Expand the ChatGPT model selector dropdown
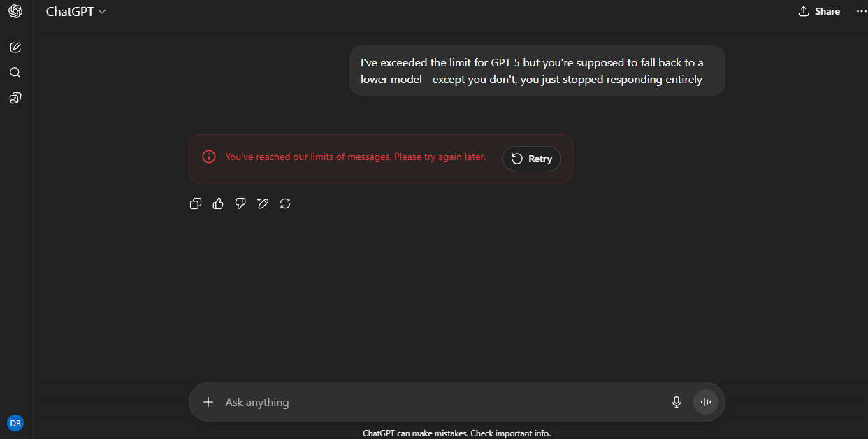The image size is (868, 439). pos(76,12)
